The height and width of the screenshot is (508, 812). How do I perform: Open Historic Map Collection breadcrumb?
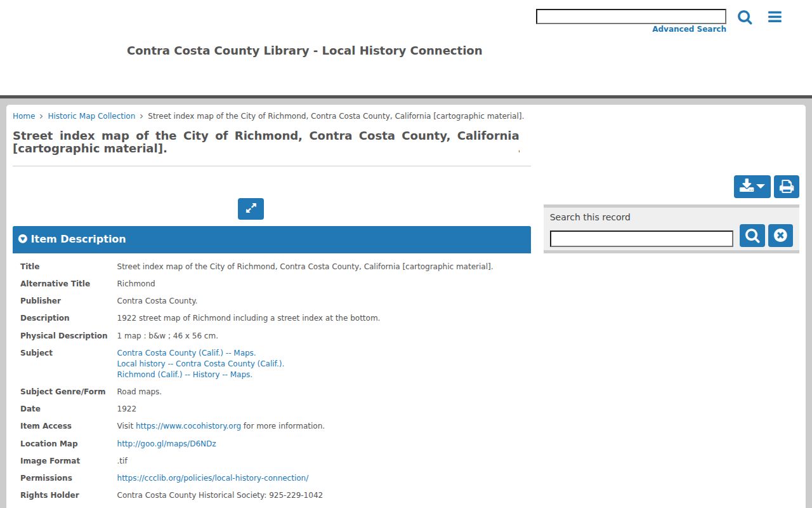(x=91, y=116)
